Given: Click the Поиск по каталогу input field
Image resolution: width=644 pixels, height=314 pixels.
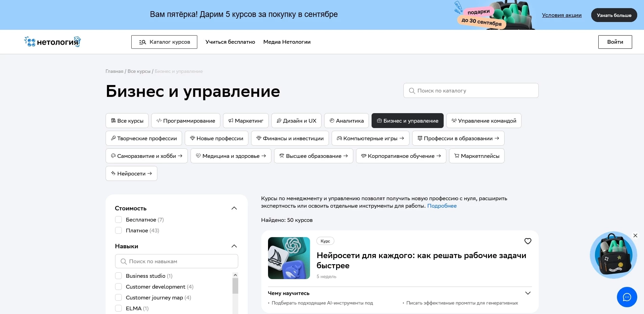Looking at the screenshot, I should pos(470,90).
